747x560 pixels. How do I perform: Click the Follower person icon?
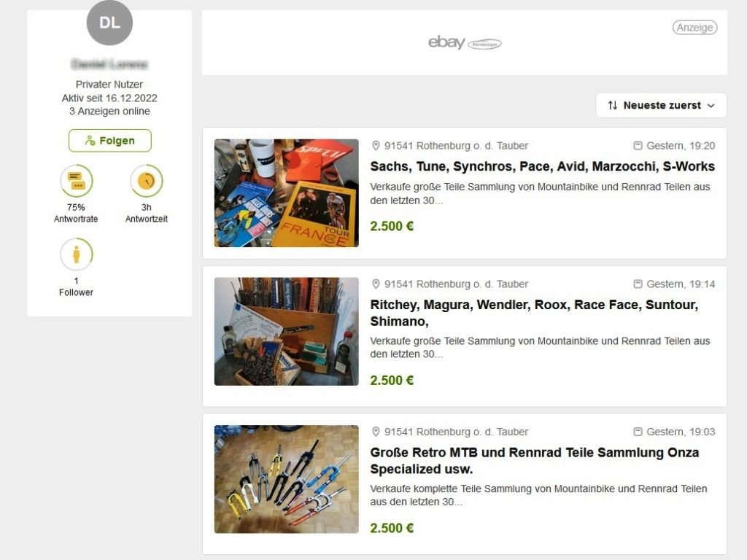point(77,254)
